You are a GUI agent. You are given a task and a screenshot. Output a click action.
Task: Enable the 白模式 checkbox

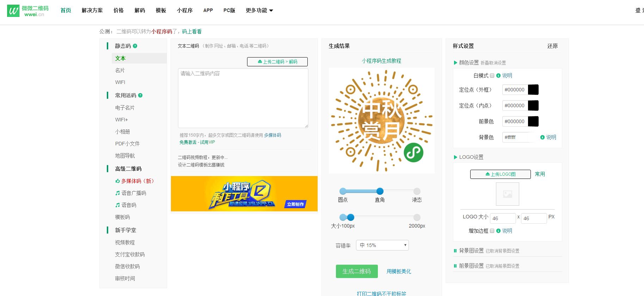tap(492, 75)
